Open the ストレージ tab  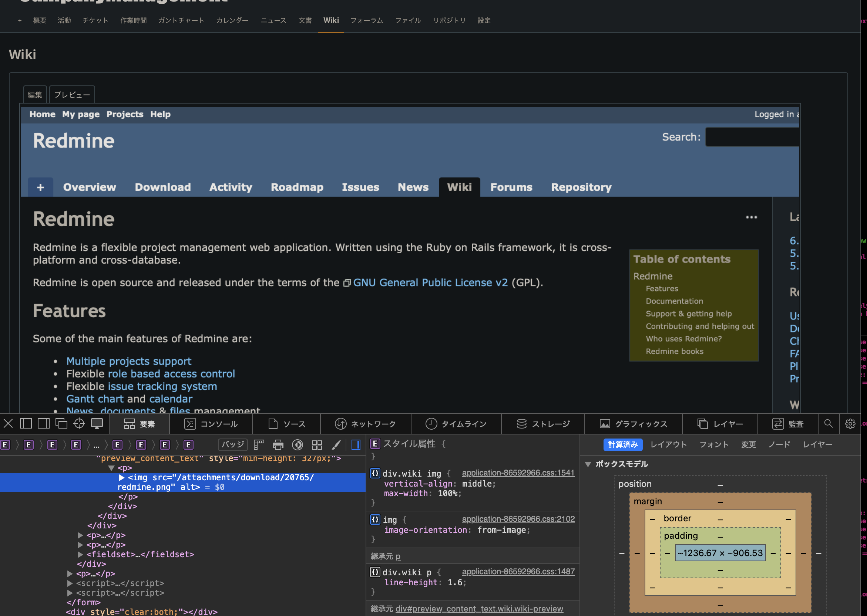pyautogui.click(x=543, y=424)
